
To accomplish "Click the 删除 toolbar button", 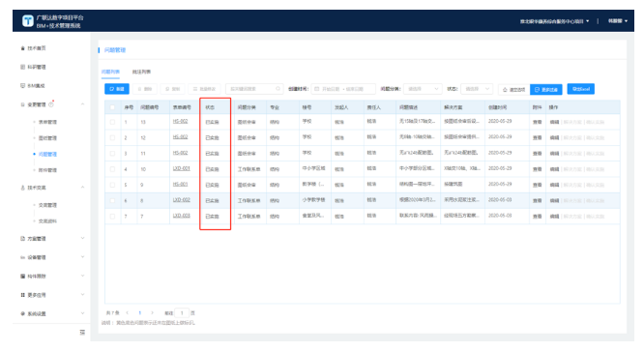I will pos(145,89).
